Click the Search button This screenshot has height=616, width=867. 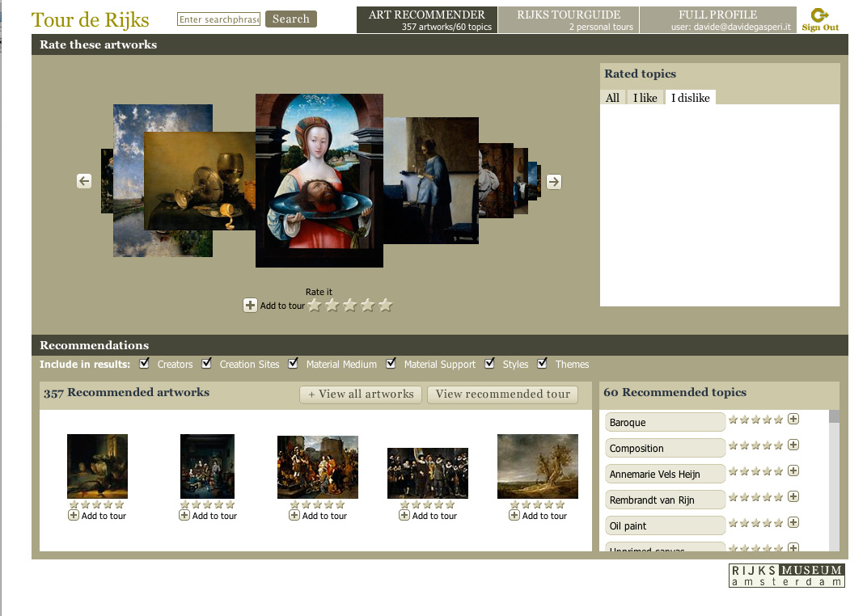[291, 19]
